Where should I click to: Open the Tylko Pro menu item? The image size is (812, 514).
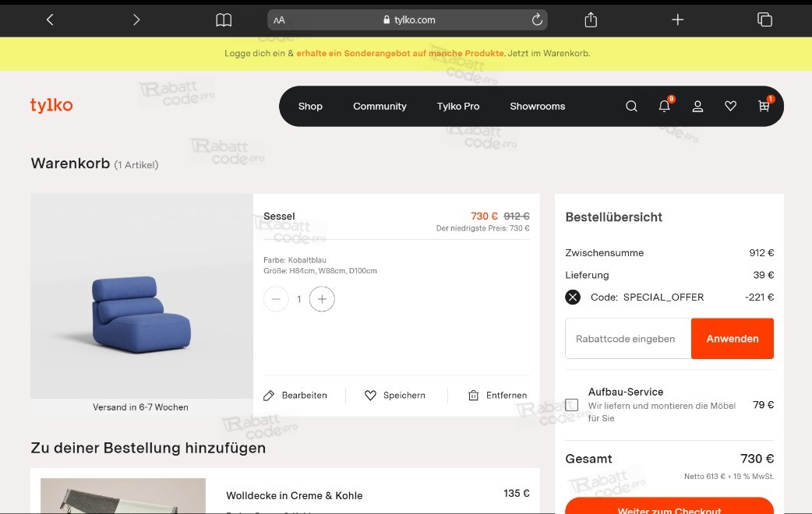coord(457,106)
